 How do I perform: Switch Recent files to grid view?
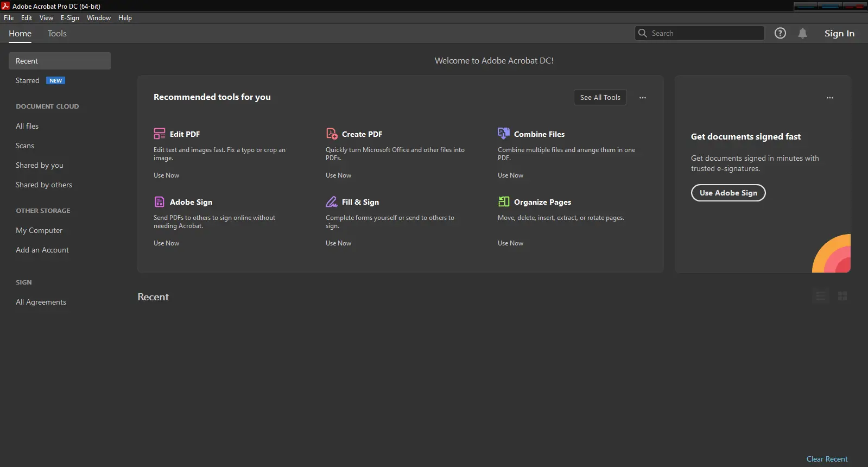pos(842,296)
